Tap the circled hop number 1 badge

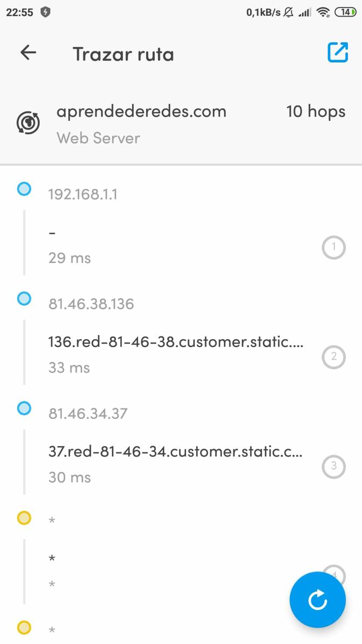[x=334, y=247]
